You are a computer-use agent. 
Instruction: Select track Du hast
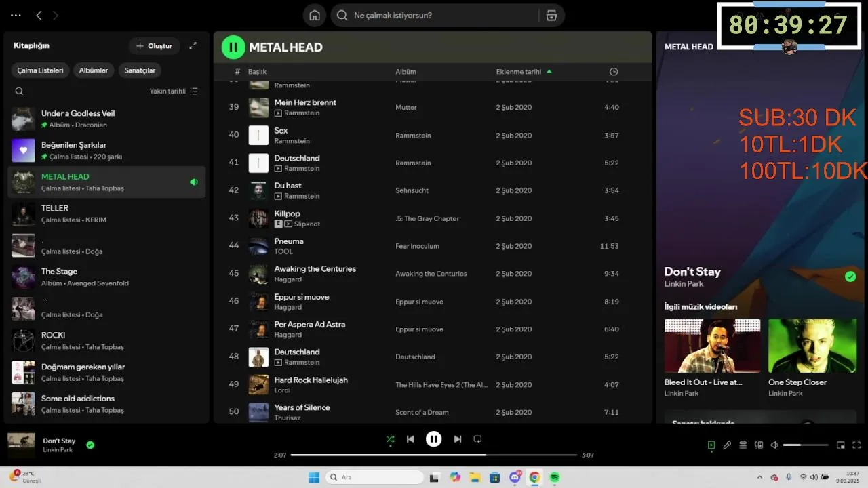[x=288, y=186]
